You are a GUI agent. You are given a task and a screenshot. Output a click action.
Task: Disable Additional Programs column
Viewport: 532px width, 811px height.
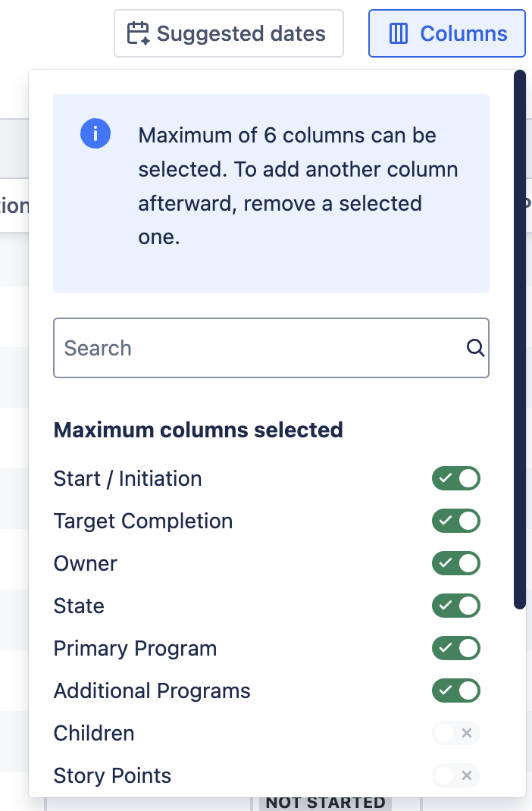[456, 691]
